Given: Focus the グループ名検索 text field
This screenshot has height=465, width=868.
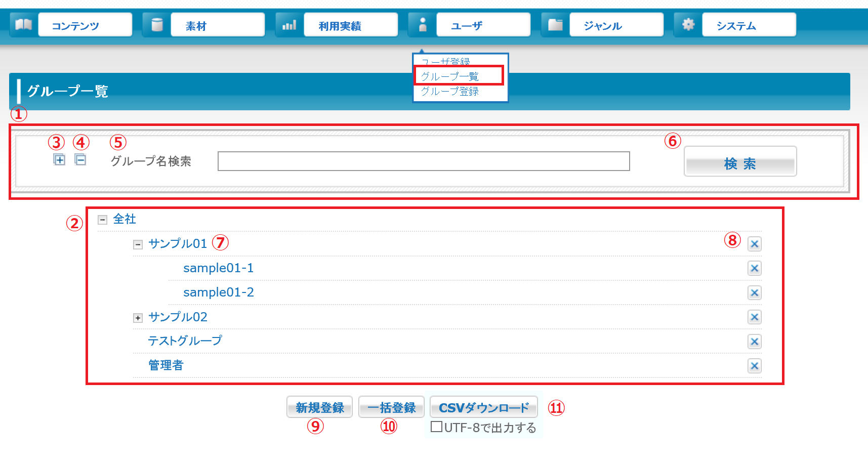Looking at the screenshot, I should click(x=423, y=161).
